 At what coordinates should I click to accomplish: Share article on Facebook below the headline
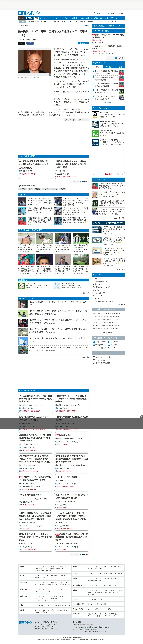(x=30, y=43)
